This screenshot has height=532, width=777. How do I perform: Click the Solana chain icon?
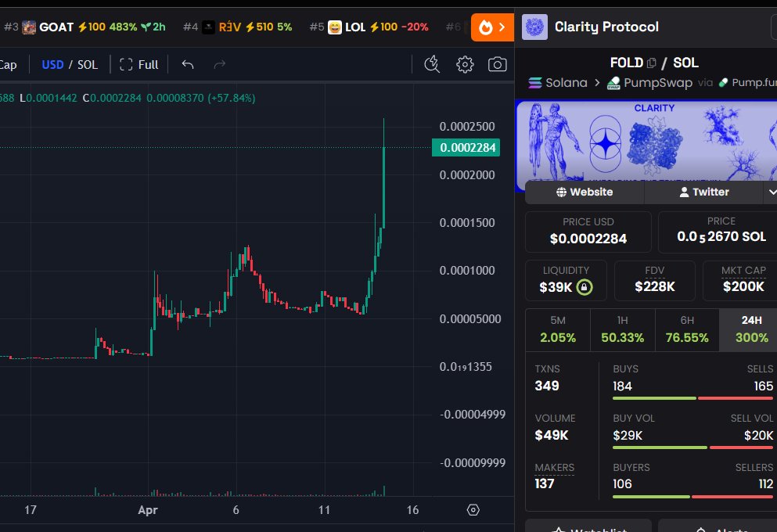pos(534,83)
